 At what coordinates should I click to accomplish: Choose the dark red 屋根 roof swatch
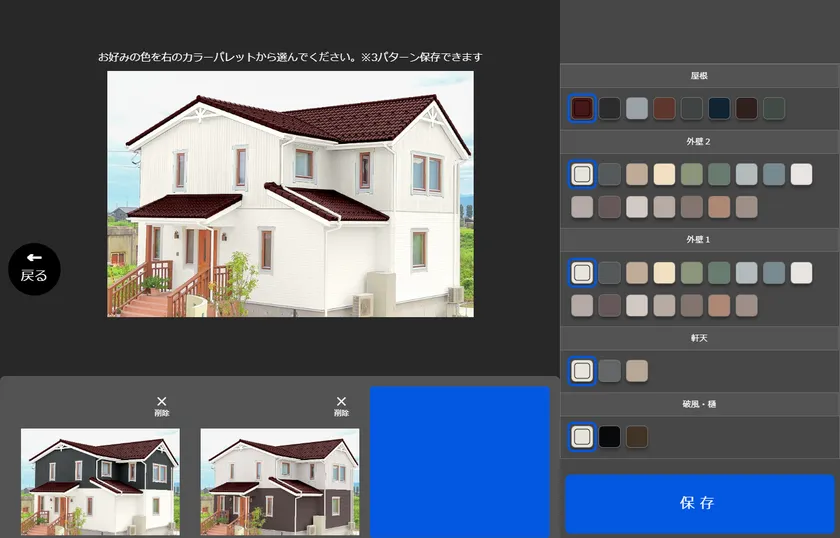(582, 109)
